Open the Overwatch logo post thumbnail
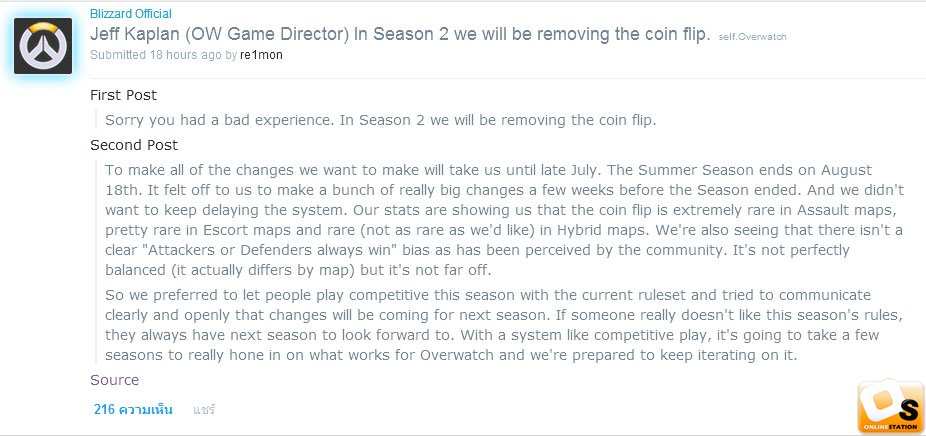This screenshot has width=926, height=436. (x=43, y=46)
